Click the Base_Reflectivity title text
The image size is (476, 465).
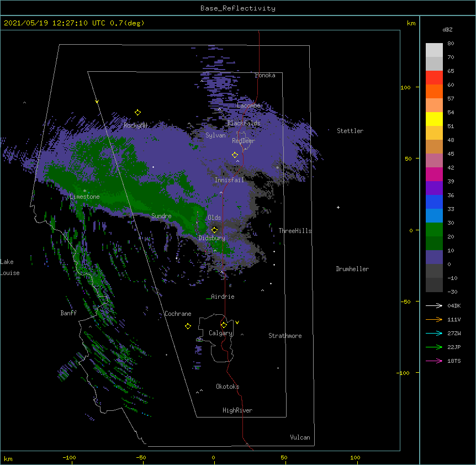(238, 8)
